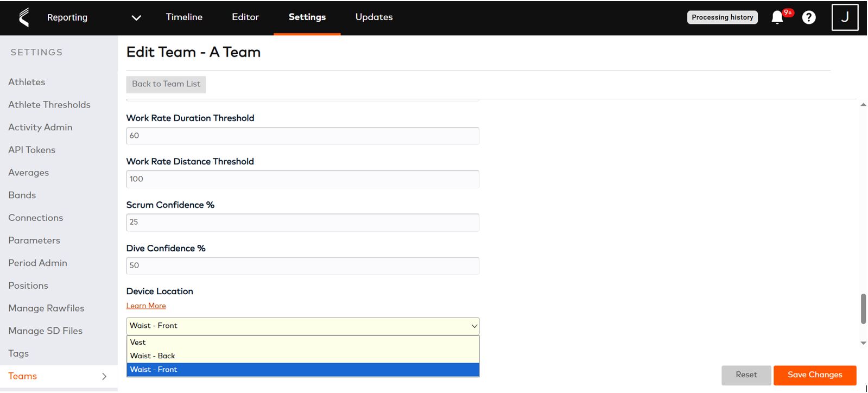Open Athlete Thresholds settings

point(49,105)
